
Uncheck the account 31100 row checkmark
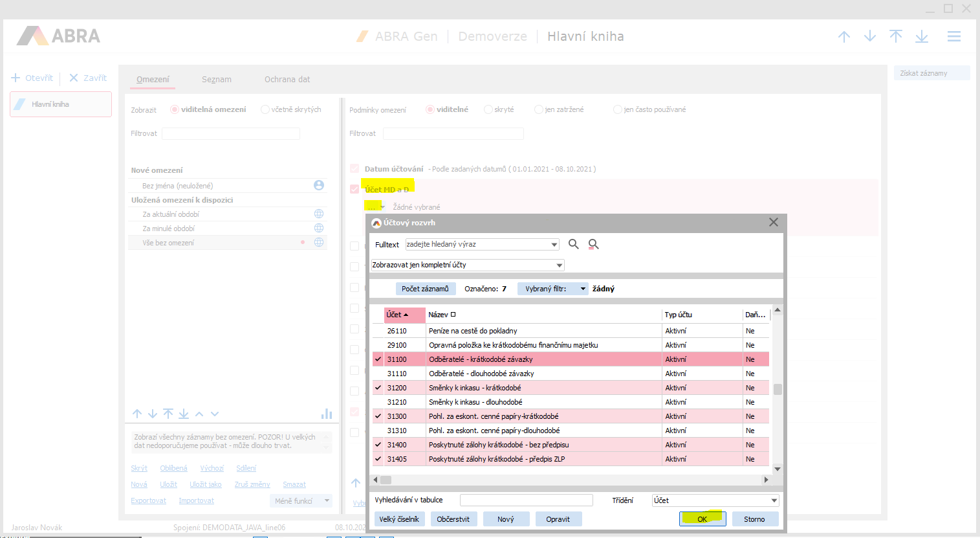[378, 359]
